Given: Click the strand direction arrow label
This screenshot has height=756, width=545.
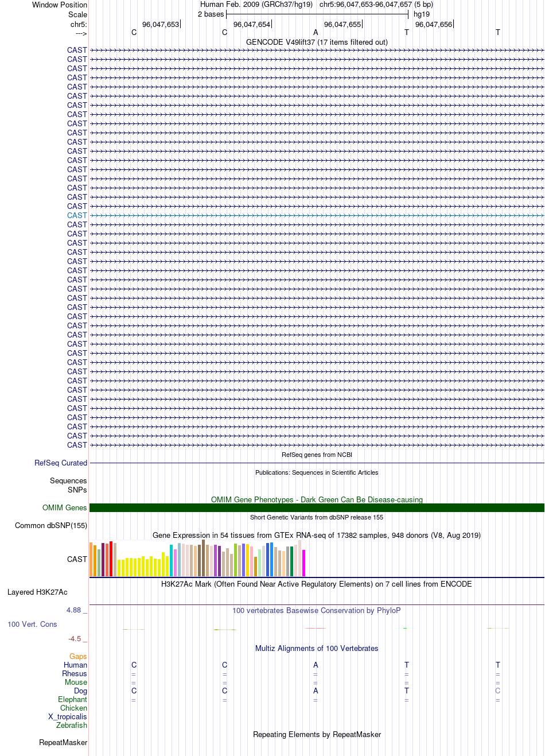Looking at the screenshot, I should pyautogui.click(x=81, y=33).
